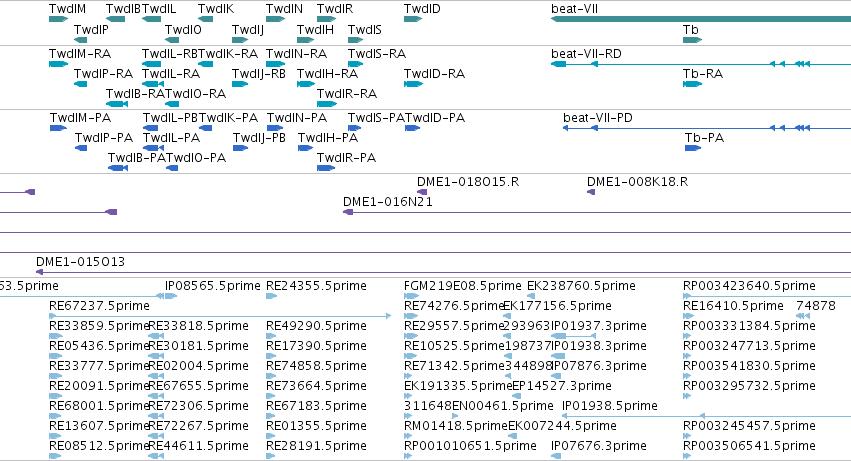Click the TwdlD-RA transcript
851x461 pixels.
pos(413,84)
